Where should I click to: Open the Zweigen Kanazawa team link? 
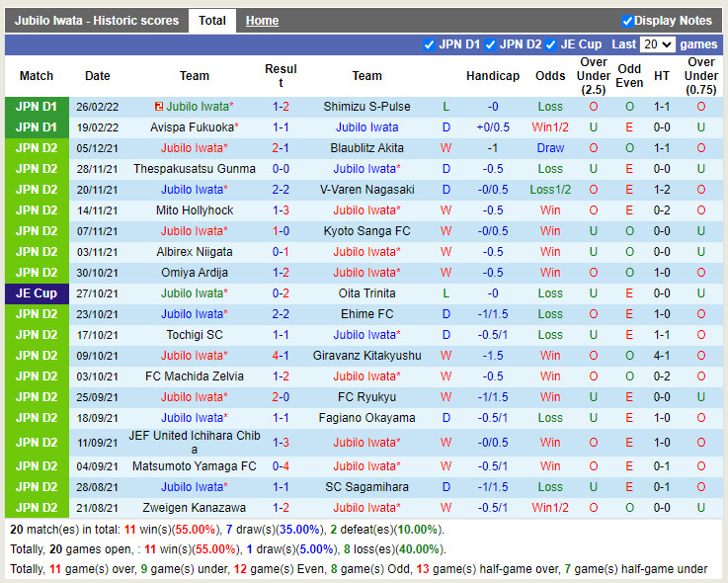pyautogui.click(x=195, y=508)
